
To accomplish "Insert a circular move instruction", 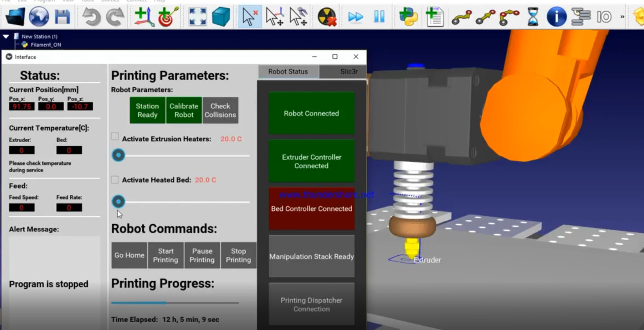I will (x=509, y=17).
